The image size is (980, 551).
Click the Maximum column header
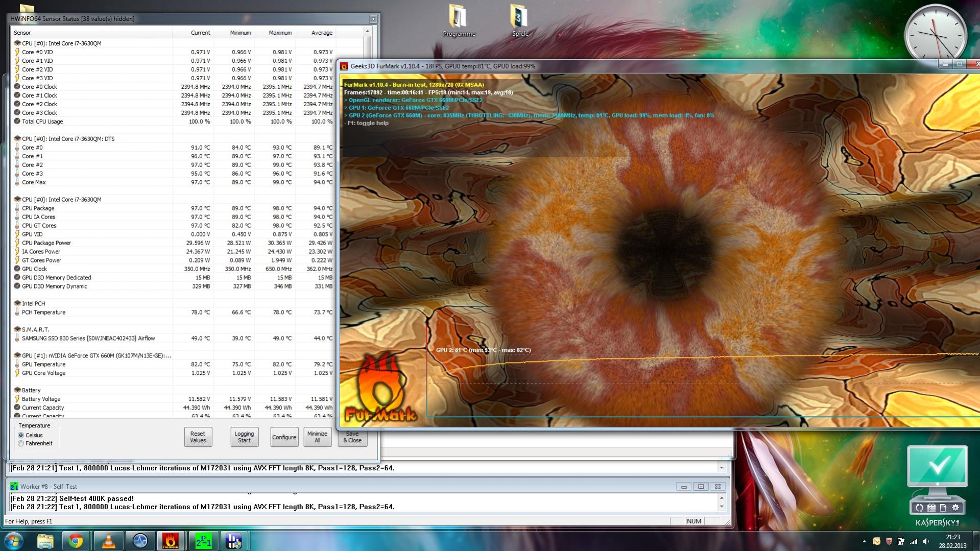[x=275, y=33]
